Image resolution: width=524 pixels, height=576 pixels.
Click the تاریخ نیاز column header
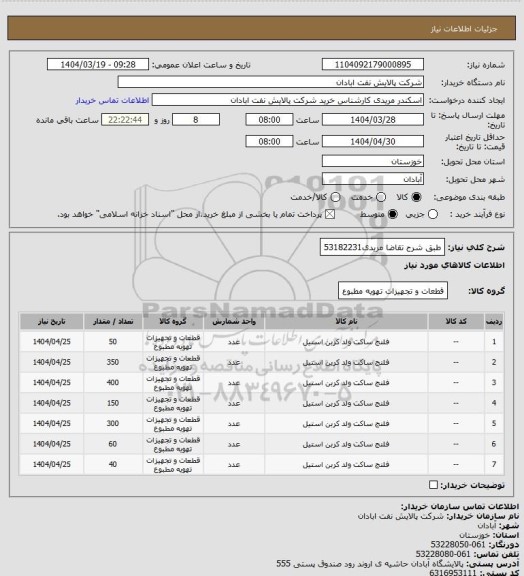tap(51, 321)
